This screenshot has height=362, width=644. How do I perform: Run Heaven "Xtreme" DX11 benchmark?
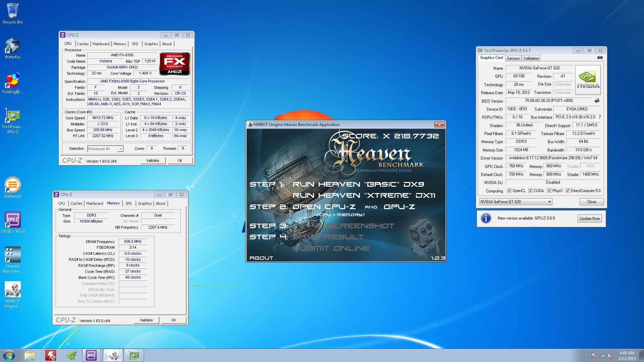click(364, 195)
